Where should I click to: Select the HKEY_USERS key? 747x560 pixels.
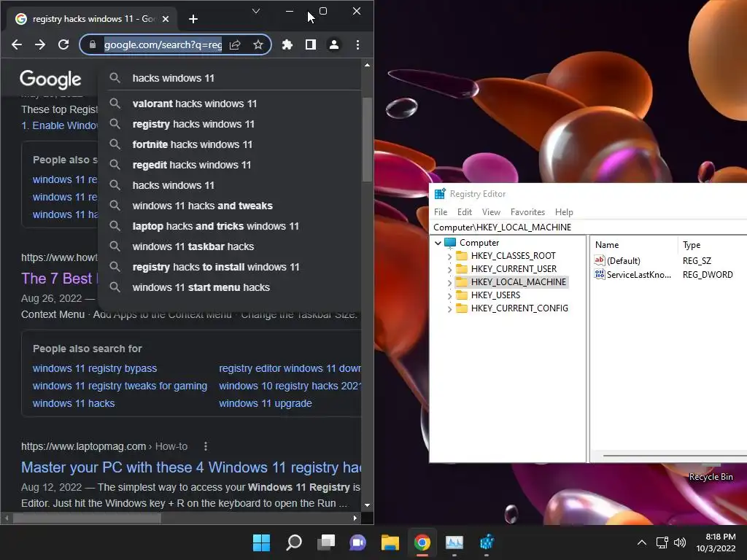pos(495,295)
